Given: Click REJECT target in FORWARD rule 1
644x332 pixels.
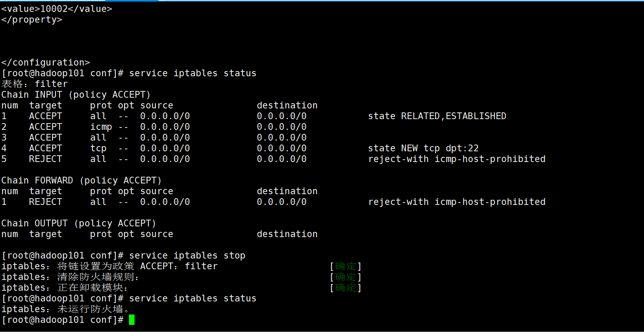Looking at the screenshot, I should [x=46, y=202].
